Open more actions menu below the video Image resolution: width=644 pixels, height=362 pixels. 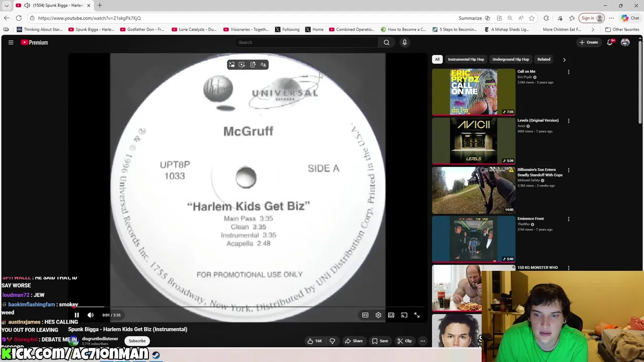pos(423,341)
